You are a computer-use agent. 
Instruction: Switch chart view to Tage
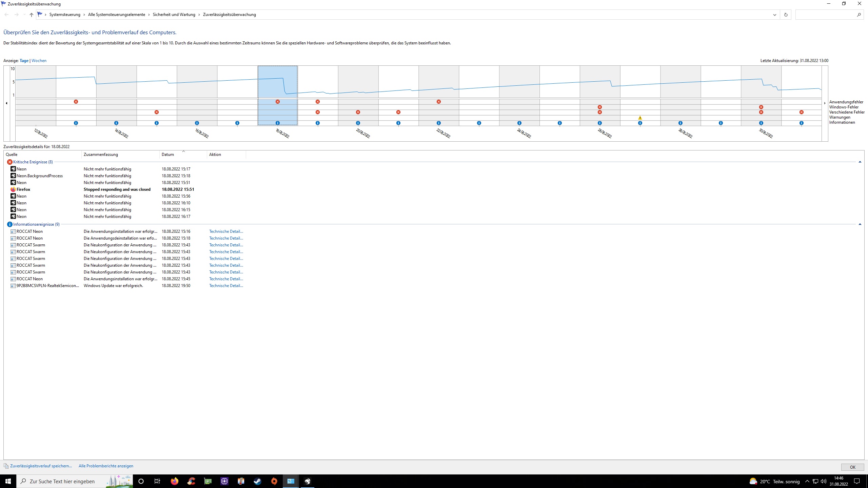24,61
